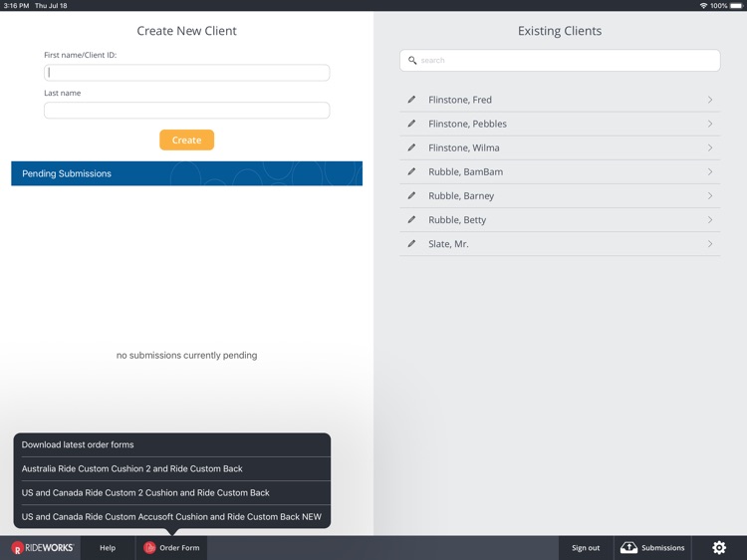Select client name Flinstone, Wilma

pos(463,147)
